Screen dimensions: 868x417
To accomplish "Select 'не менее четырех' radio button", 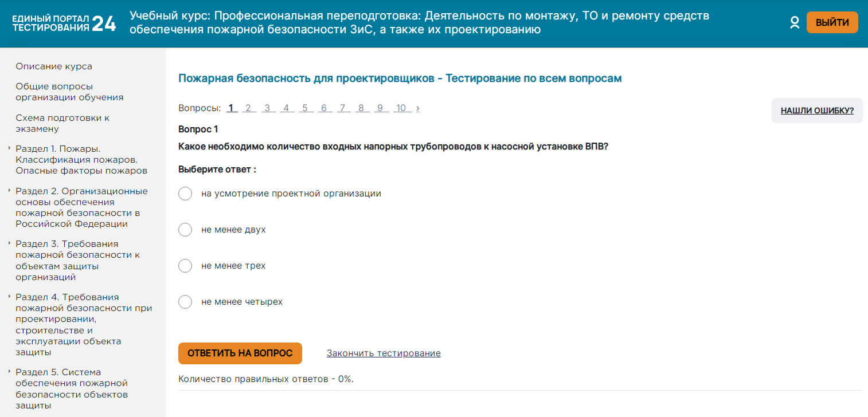I will 185,302.
